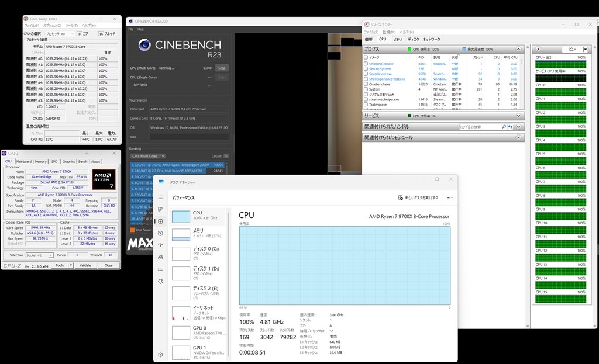Click the Close button in CPU-Z

click(108, 265)
